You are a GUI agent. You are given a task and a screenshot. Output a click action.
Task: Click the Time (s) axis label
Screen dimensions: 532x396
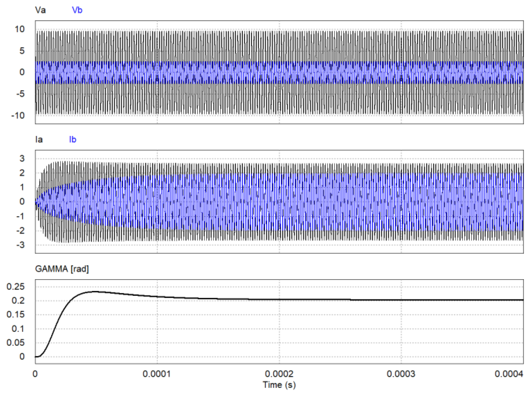coord(279,385)
